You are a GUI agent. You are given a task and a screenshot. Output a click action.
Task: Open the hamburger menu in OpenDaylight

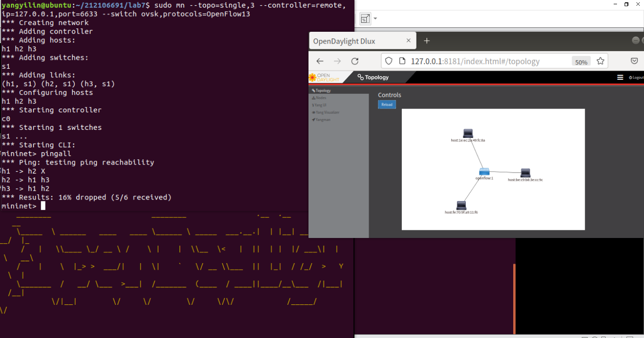620,77
